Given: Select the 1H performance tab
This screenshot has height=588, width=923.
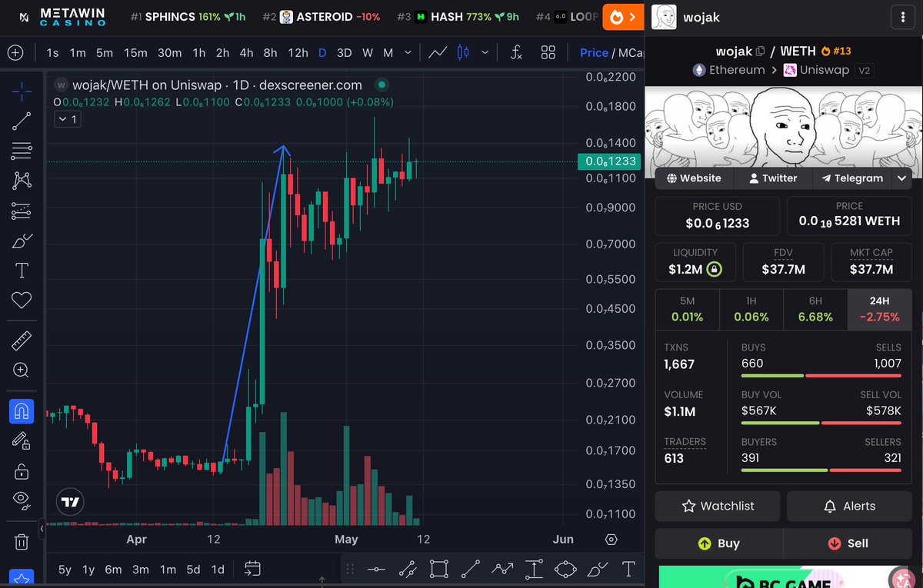Looking at the screenshot, I should pyautogui.click(x=751, y=310).
